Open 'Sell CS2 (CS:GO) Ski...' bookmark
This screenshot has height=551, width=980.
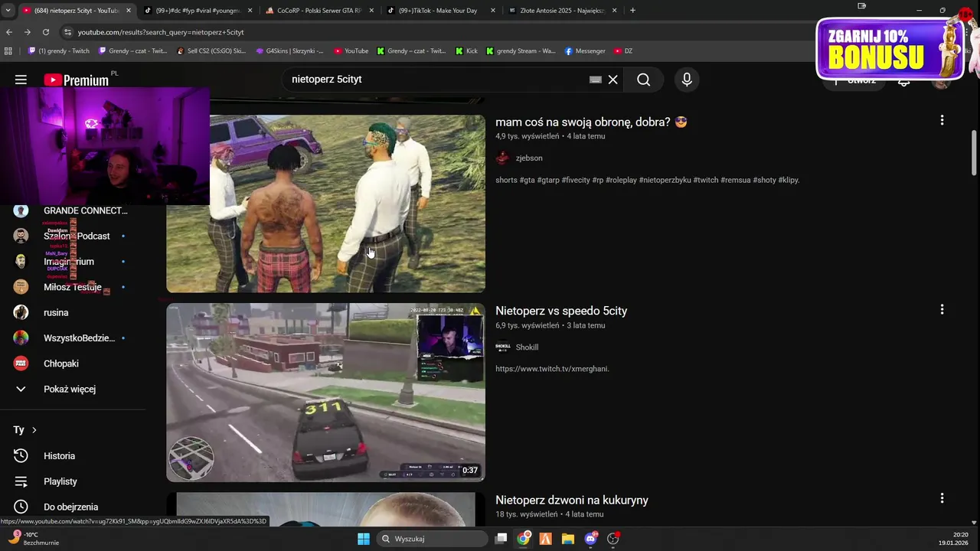[x=211, y=51]
